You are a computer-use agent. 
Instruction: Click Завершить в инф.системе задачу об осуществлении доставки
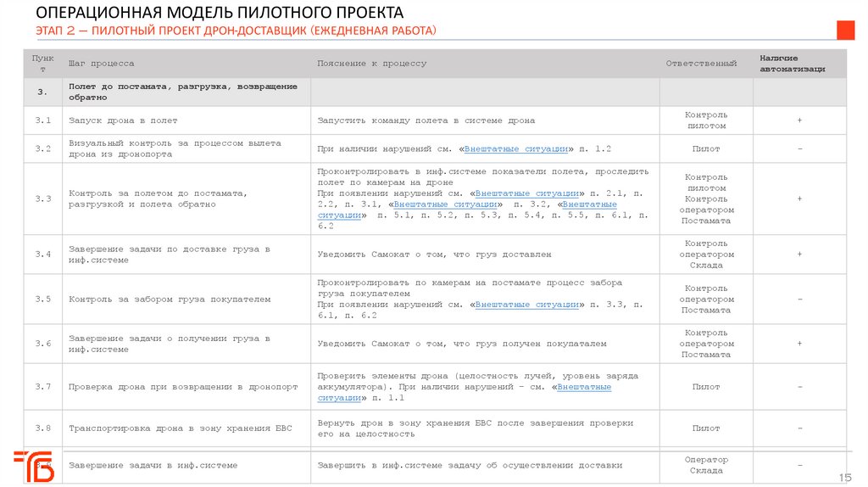click(470, 466)
